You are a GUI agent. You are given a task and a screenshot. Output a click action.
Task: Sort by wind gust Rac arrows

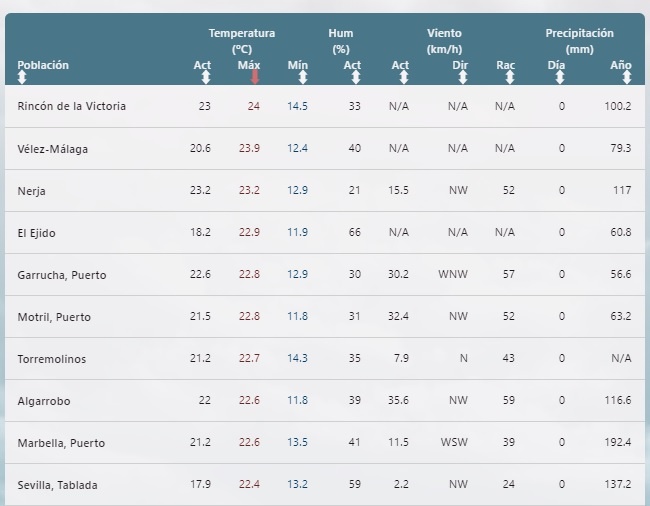click(x=510, y=77)
